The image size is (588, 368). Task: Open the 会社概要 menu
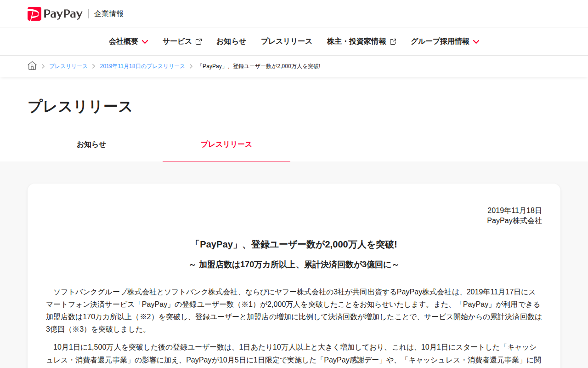[x=128, y=41]
